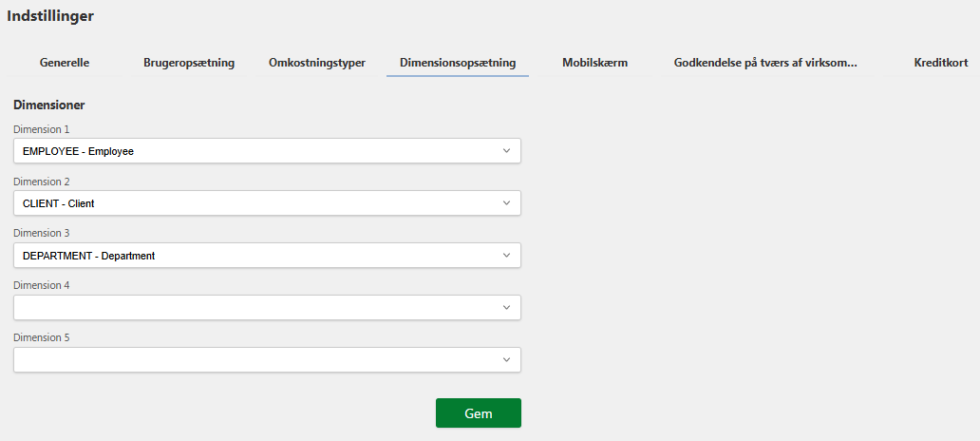The width and height of the screenshot is (980, 441).
Task: Click the empty Dimension 4 field
Action: coord(267,308)
